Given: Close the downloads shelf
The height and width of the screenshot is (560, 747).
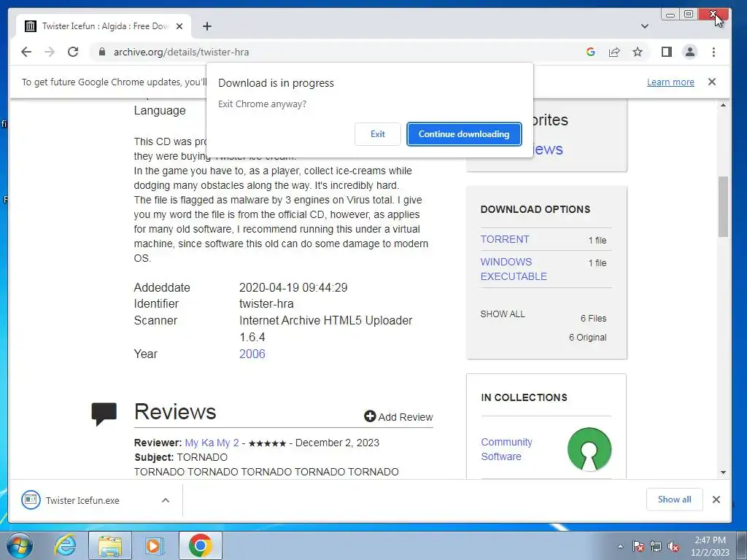Looking at the screenshot, I should coord(716,499).
